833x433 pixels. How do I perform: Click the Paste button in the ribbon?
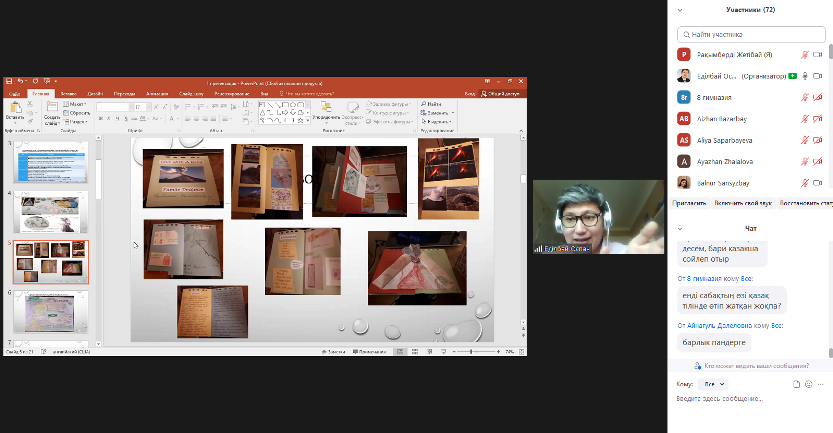click(14, 112)
